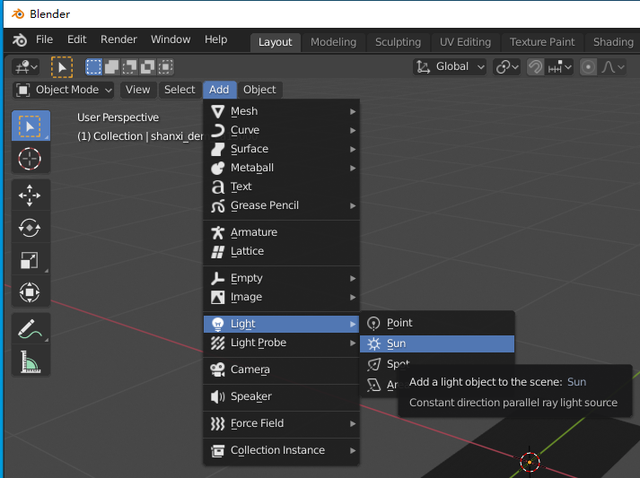Select the Scale tool

[31, 260]
